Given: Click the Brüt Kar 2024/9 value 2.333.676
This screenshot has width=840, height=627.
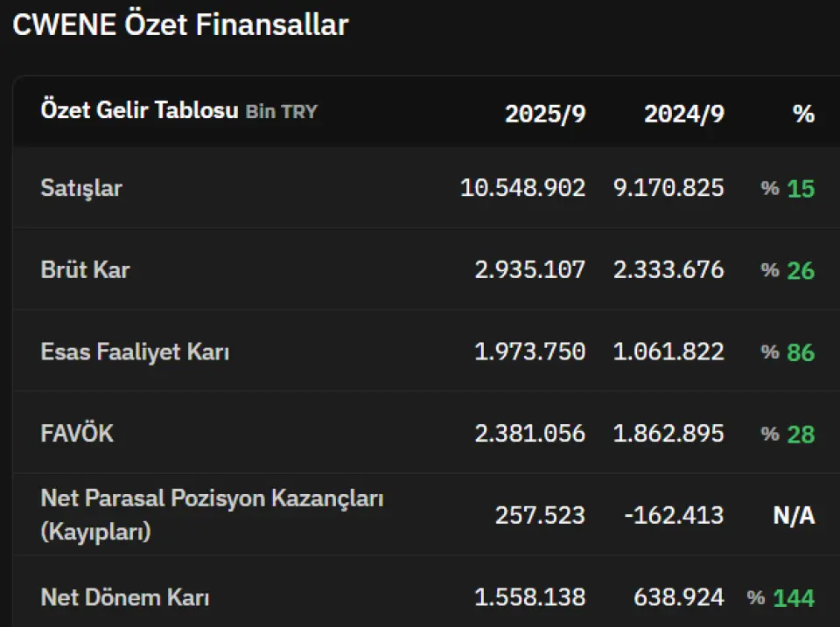Looking at the screenshot, I should point(668,269).
